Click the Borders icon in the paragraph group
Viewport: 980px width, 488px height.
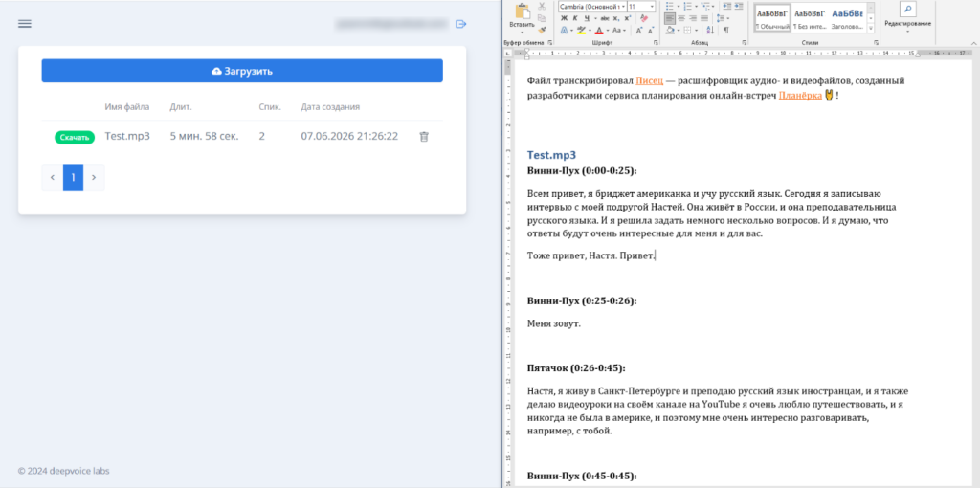[x=687, y=30]
